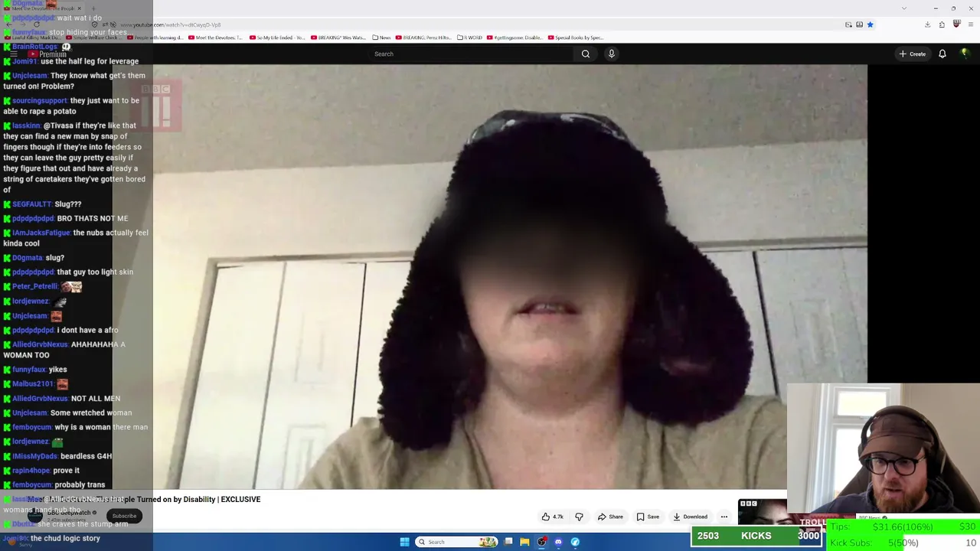Image resolution: width=980 pixels, height=551 pixels.
Task: Share this YouTube video
Action: point(610,517)
